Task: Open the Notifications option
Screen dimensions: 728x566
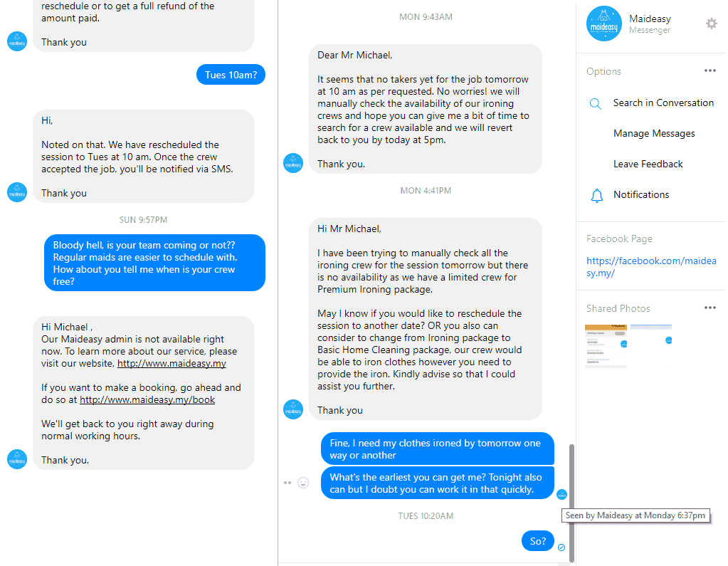Action: (640, 195)
